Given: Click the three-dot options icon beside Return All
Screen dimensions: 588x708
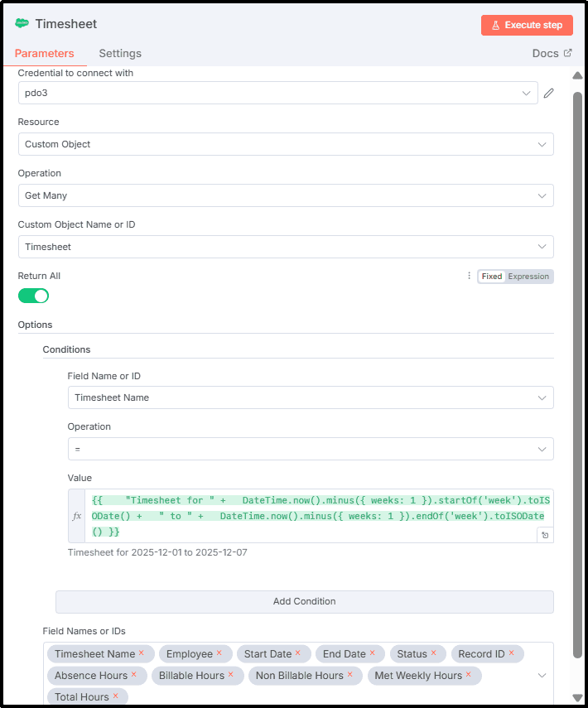Looking at the screenshot, I should point(469,277).
